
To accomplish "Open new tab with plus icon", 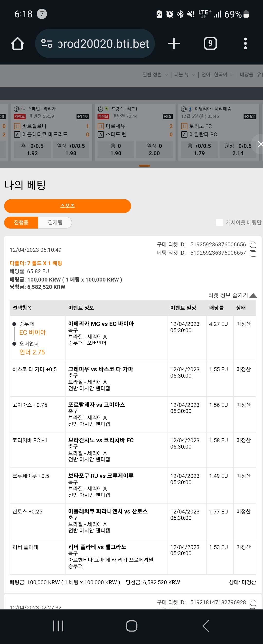I will point(174,43).
